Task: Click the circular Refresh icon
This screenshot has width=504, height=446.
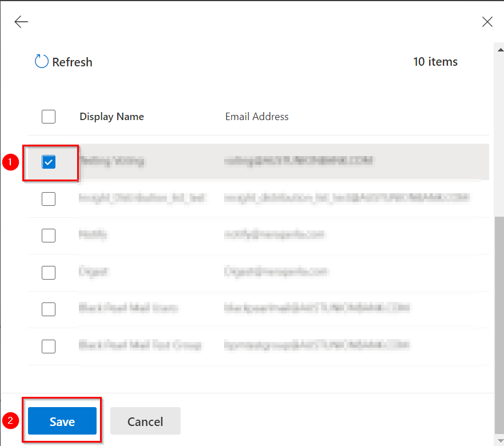Action: [x=42, y=62]
